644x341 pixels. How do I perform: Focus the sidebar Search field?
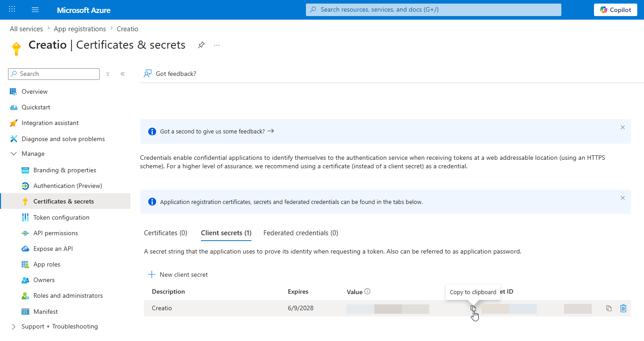click(x=54, y=74)
